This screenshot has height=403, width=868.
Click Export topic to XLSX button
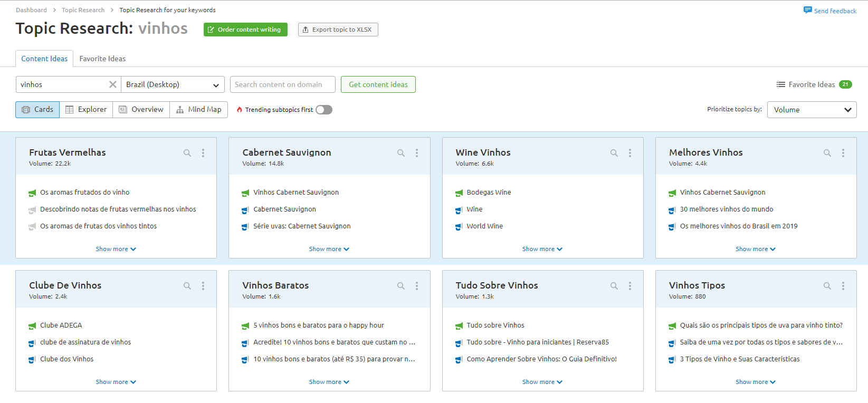click(x=338, y=30)
